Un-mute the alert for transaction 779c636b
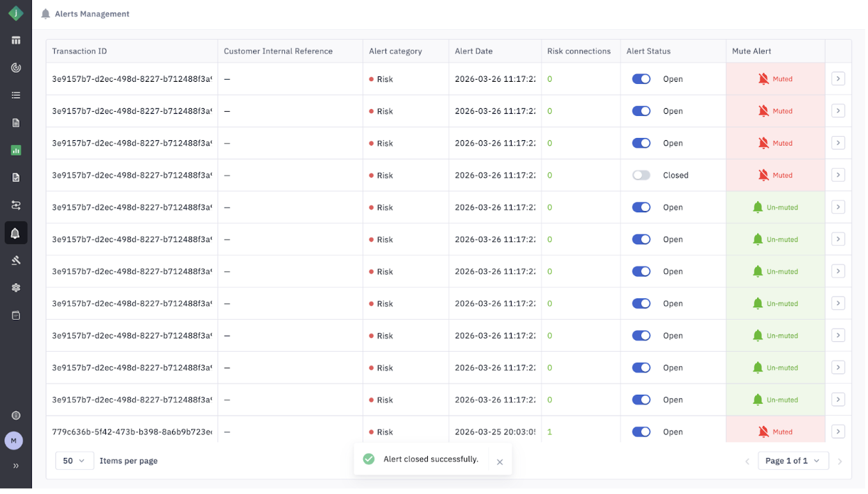 [775, 432]
